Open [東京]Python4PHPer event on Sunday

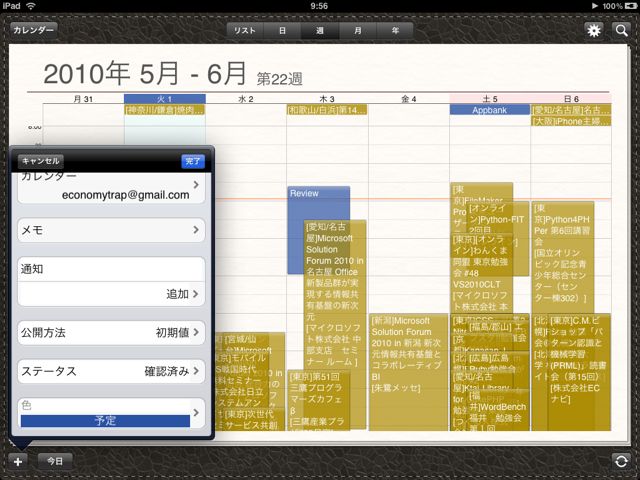563,257
